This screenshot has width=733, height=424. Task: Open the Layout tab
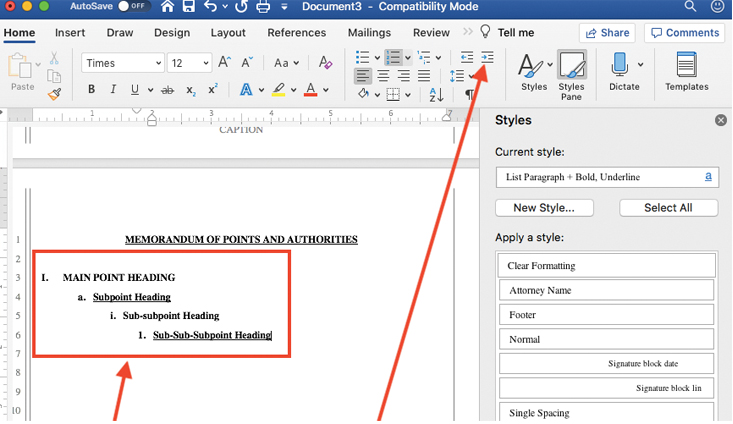tap(228, 33)
